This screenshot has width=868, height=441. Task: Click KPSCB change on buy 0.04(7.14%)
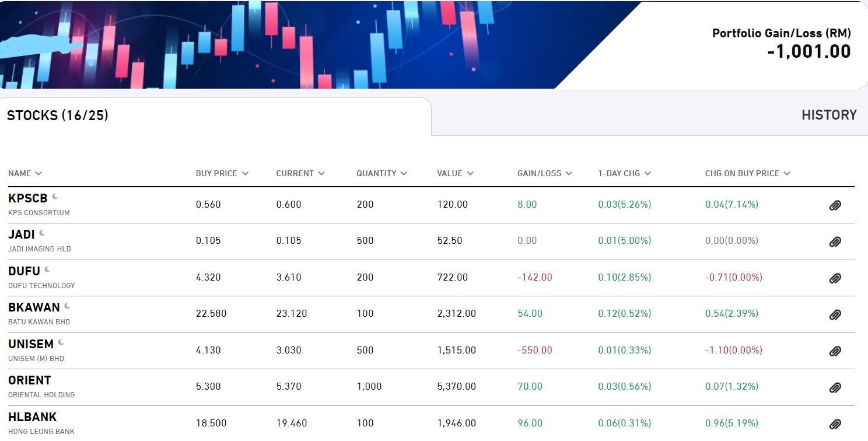tap(731, 204)
